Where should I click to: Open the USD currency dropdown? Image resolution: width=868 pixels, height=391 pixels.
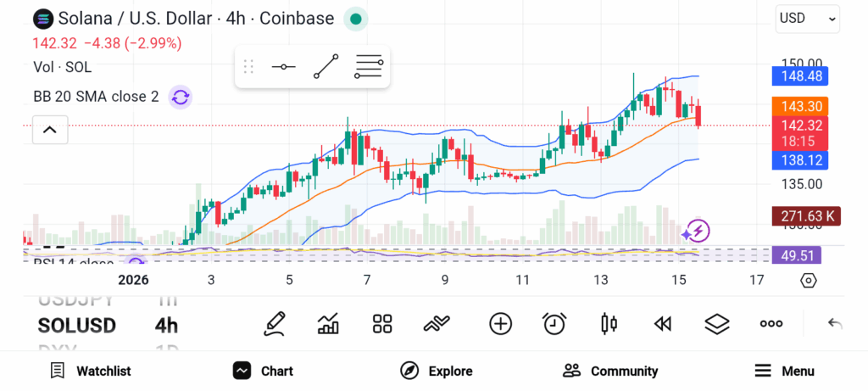[807, 19]
